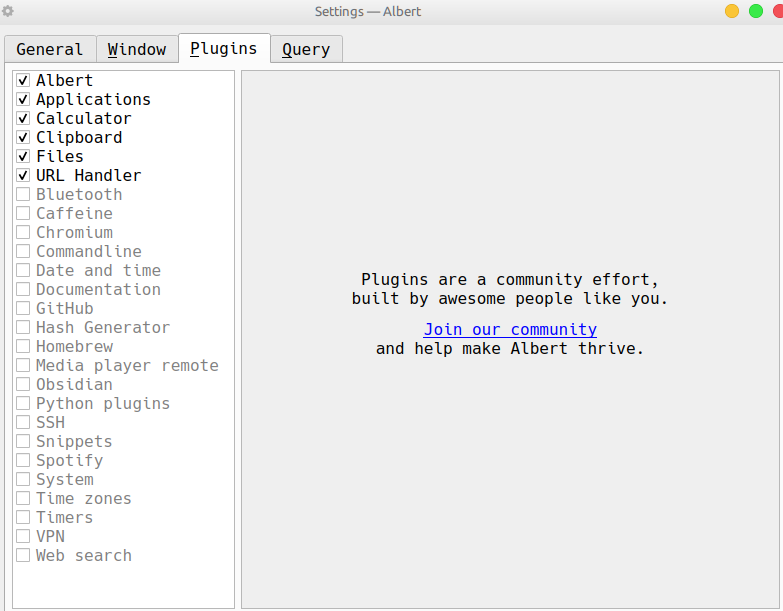783x611 pixels.
Task: Select the Hash Generator plugin name
Action: tap(103, 327)
